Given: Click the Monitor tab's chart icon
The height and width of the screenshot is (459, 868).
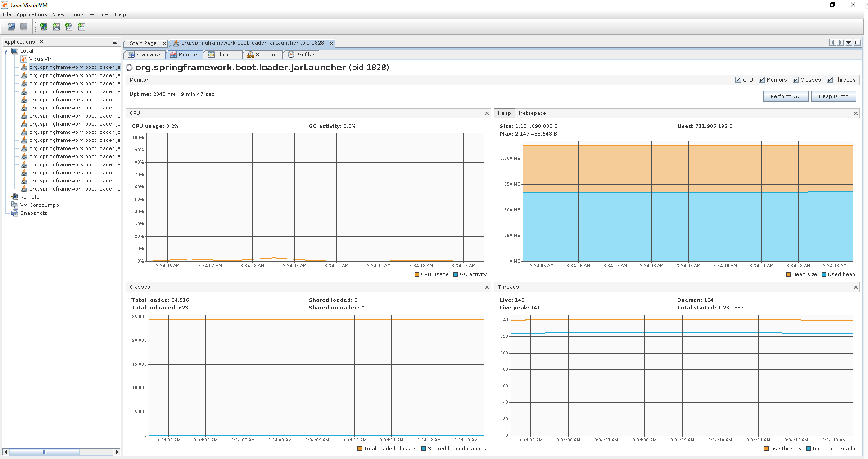Looking at the screenshot, I should point(173,55).
